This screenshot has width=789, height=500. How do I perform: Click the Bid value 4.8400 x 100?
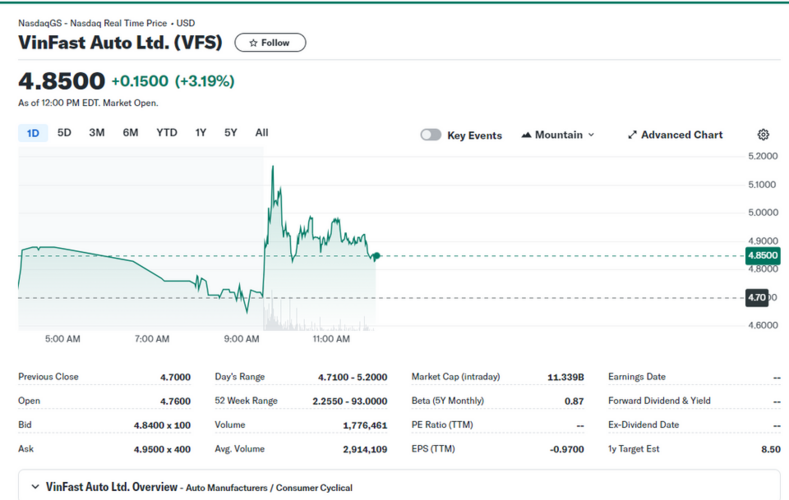click(162, 425)
